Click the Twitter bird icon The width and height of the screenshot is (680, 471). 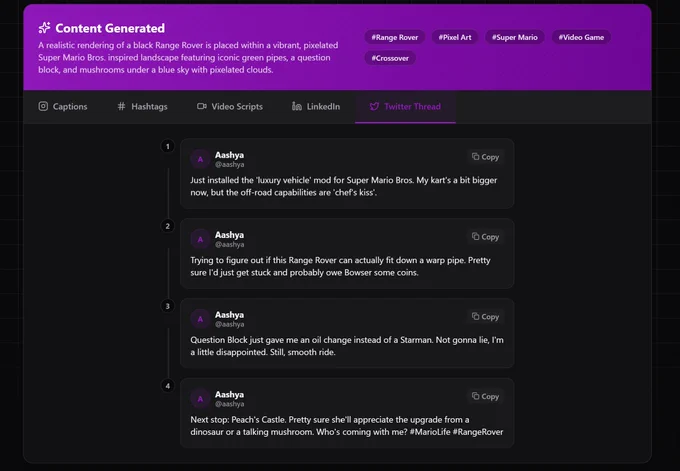374,106
